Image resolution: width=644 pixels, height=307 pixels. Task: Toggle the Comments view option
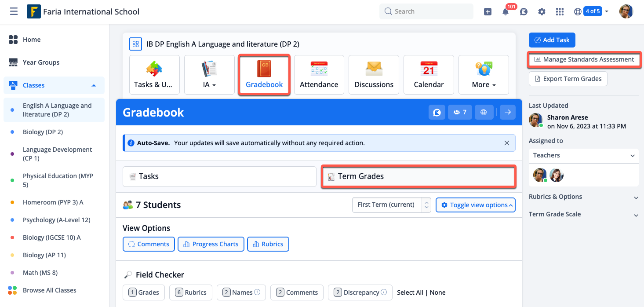(149, 244)
